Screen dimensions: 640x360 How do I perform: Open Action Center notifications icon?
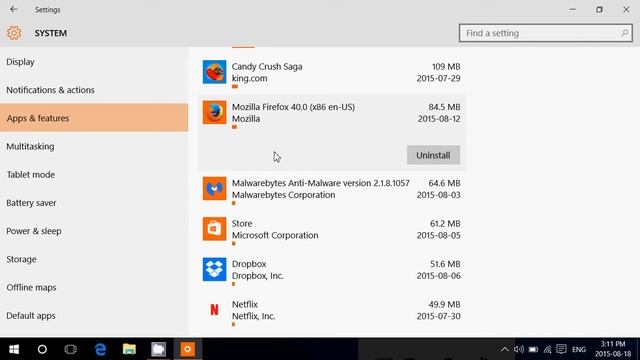pos(562,349)
